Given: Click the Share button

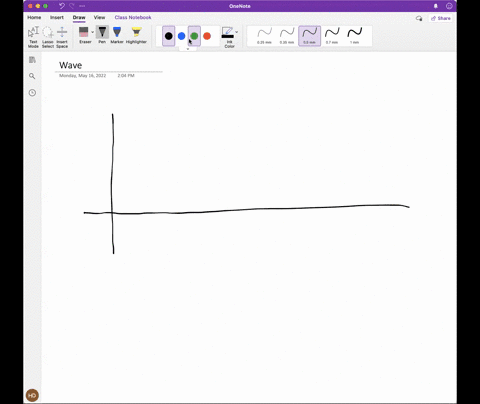Looking at the screenshot, I should 441,18.
